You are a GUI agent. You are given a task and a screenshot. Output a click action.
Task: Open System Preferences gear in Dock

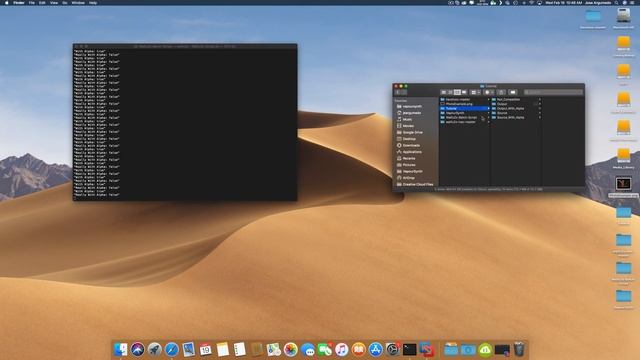[x=393, y=349]
